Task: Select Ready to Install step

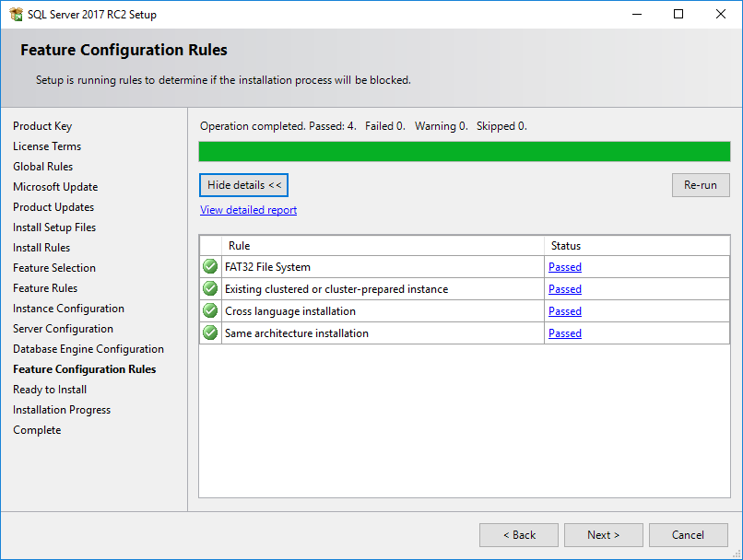Action: click(50, 390)
